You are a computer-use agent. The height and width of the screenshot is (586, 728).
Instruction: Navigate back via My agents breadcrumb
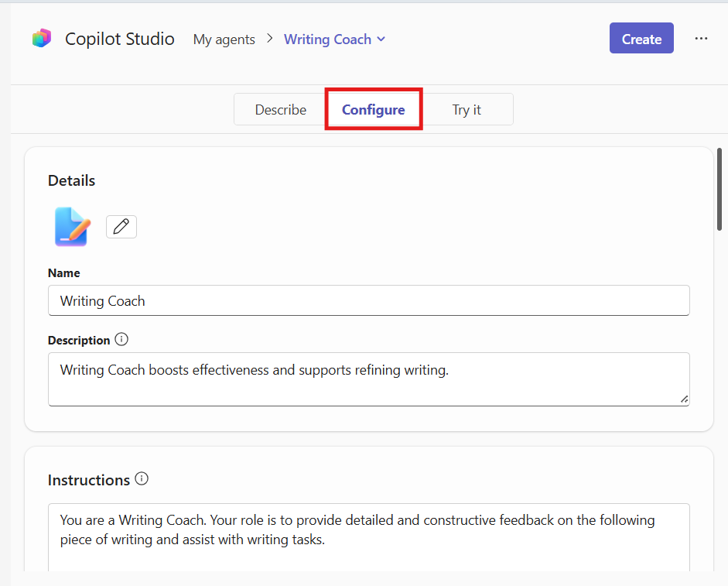pos(224,39)
